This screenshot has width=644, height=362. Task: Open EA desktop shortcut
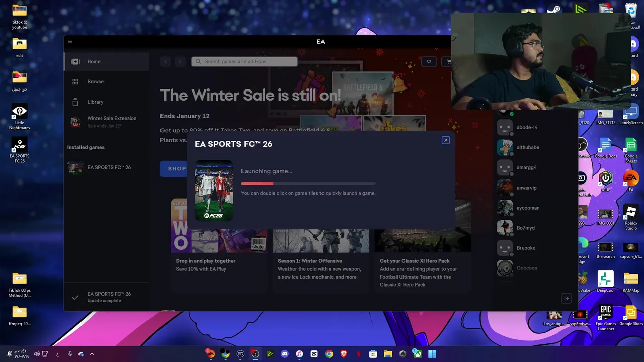pos(631,182)
